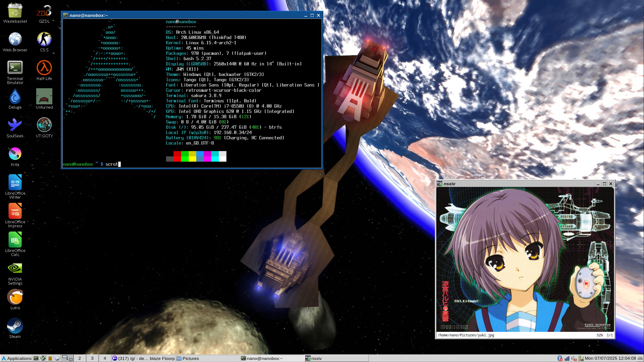This screenshot has height=362, width=644.
Task: Open the LibreOffice Calc desktop icon
Action: (15, 244)
